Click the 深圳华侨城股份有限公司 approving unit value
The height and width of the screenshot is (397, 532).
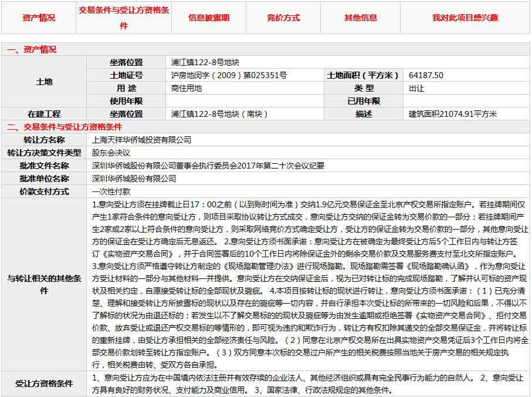point(134,179)
